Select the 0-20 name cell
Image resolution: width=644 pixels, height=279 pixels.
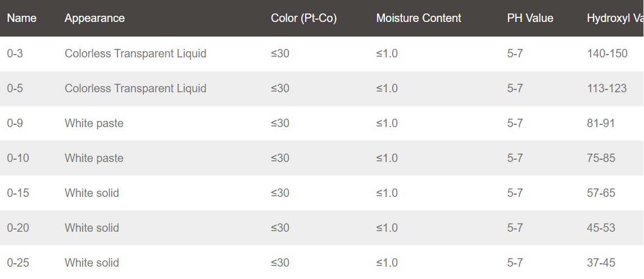pos(18,228)
